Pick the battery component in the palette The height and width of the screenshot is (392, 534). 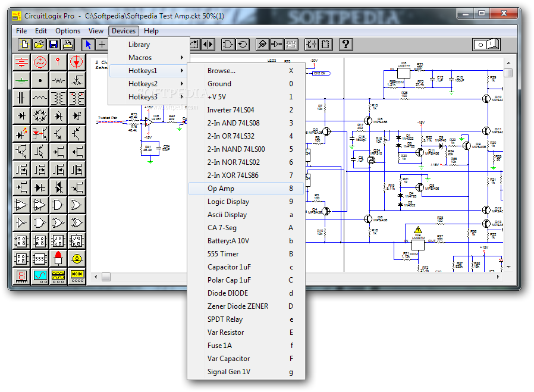pos(21,62)
